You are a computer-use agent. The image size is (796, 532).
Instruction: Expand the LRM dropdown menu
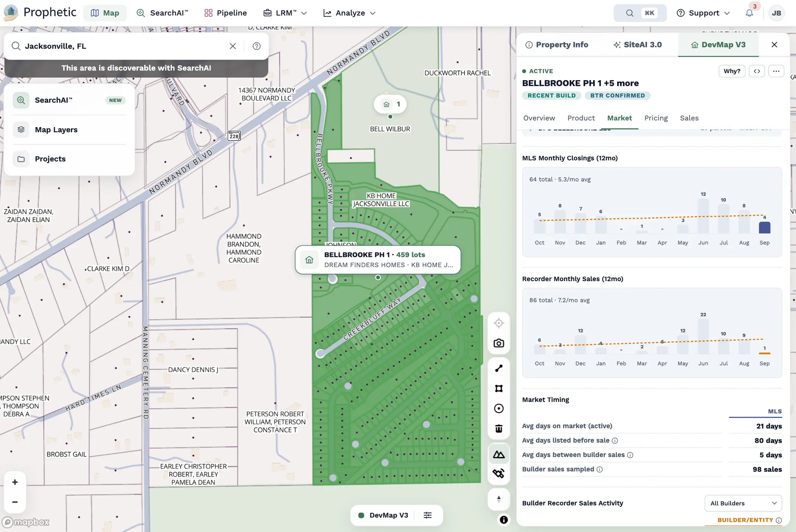point(285,13)
